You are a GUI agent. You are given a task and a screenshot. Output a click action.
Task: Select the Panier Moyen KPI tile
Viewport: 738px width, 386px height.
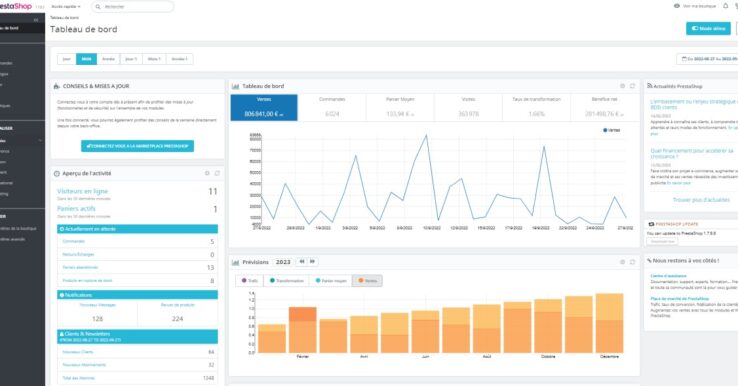click(x=400, y=107)
